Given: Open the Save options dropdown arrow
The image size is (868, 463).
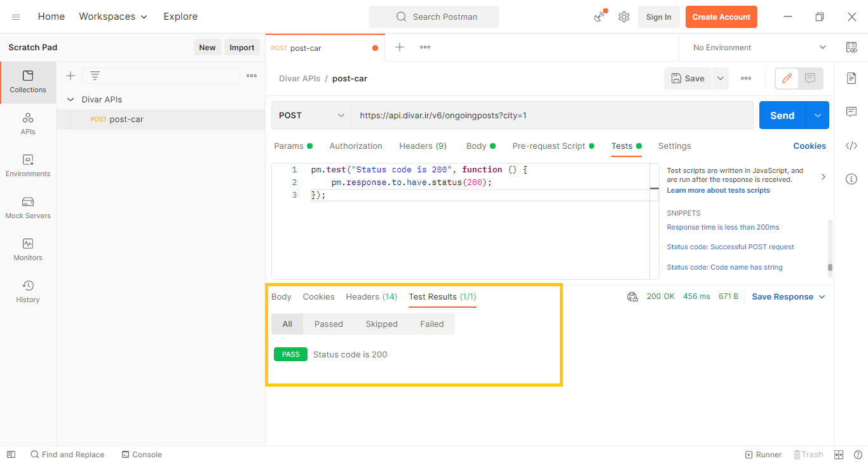Looking at the screenshot, I should pyautogui.click(x=721, y=78).
